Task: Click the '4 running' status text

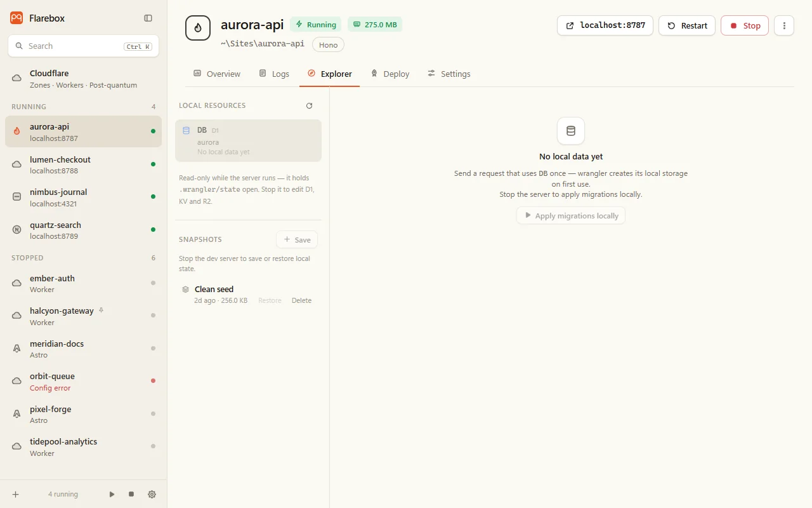Action: click(63, 494)
